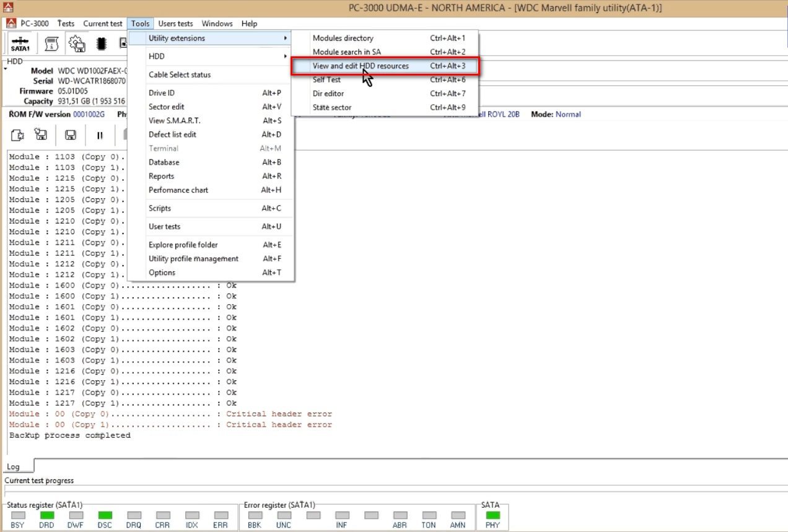
Task: Click the UNC error register indicator
Action: pos(284,515)
